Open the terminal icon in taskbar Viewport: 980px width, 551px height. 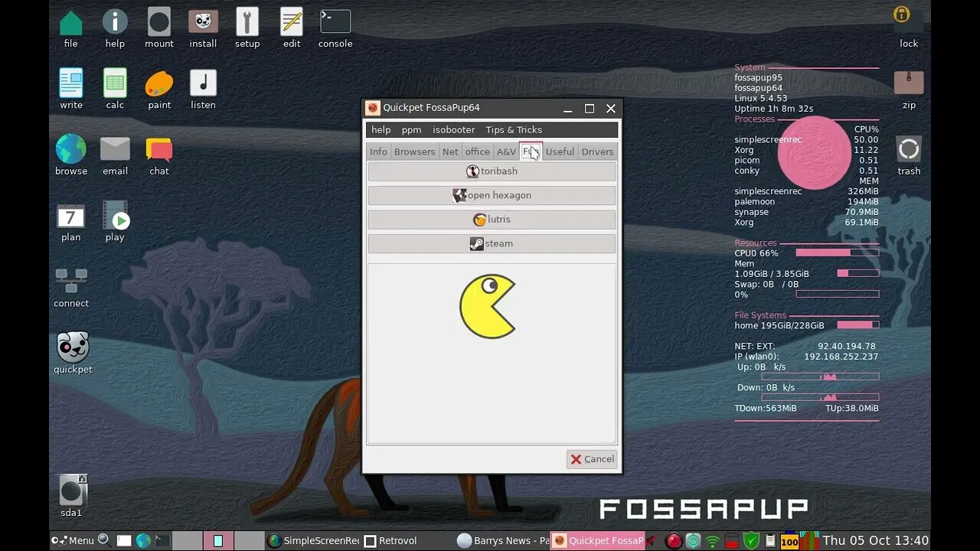pos(162,540)
